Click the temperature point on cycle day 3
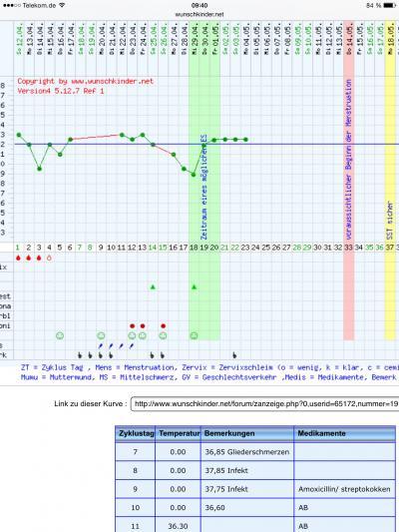Image resolution: width=399 pixels, height=532 pixels. pos(39,169)
